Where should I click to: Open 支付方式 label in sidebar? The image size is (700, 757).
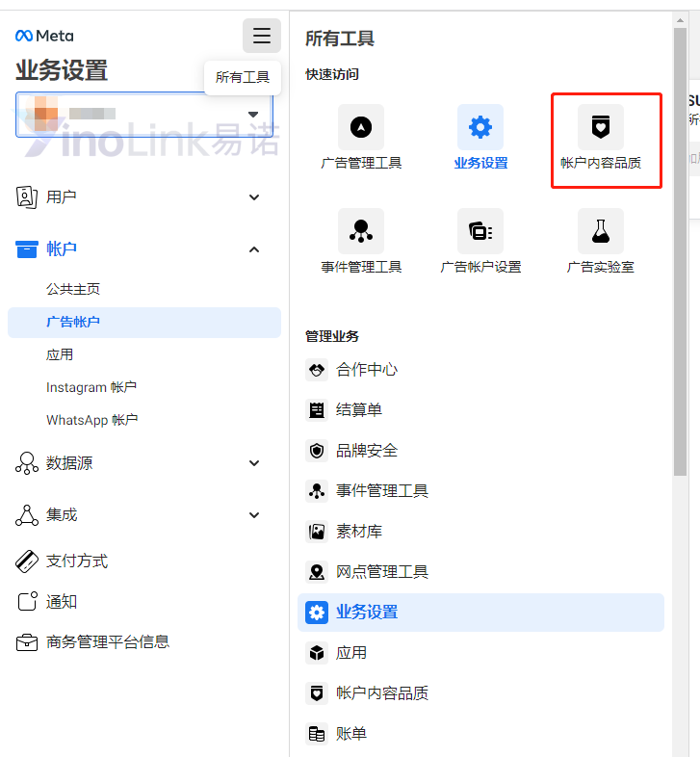[x=77, y=561]
